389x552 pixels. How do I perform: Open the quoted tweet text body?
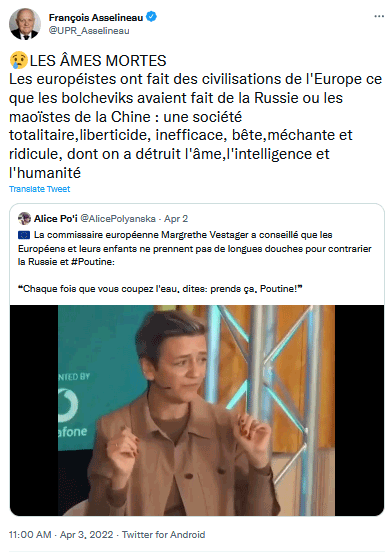(x=195, y=262)
